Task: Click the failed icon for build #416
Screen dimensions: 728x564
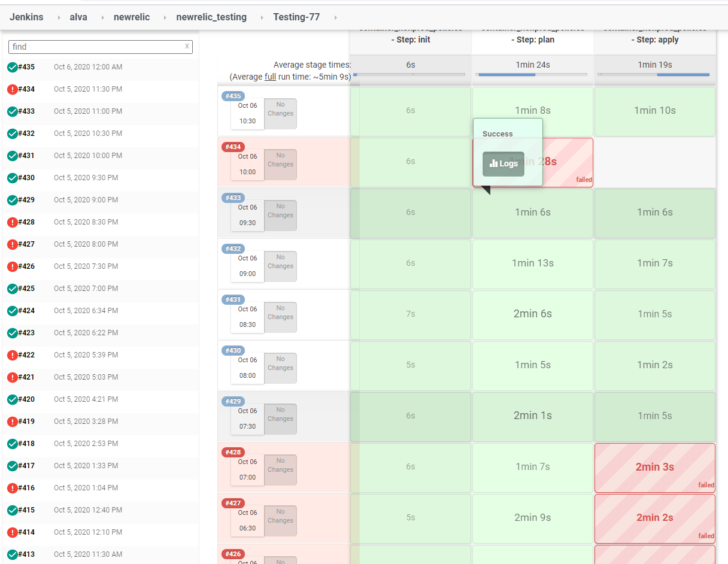Action: [x=13, y=488]
